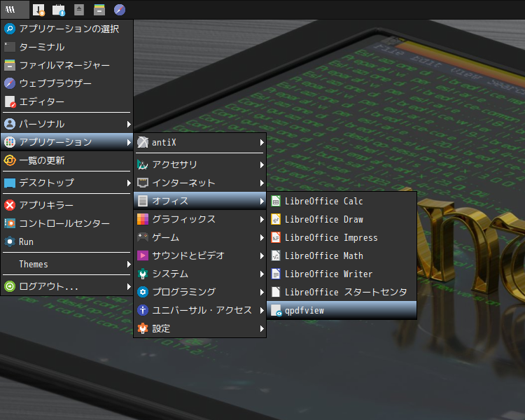The image size is (525, 420).
Task: Click the icon beside コントロールセンター
Action: point(10,223)
